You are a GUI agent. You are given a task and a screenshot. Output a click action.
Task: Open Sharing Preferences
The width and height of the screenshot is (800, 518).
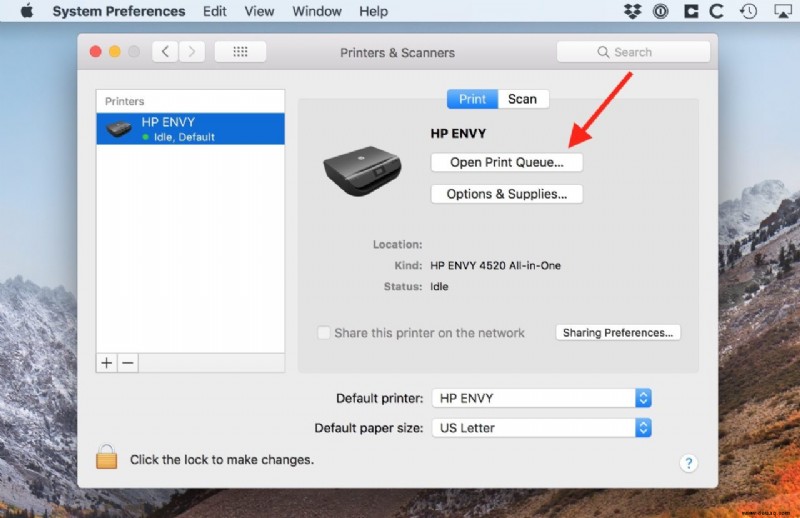pos(618,333)
